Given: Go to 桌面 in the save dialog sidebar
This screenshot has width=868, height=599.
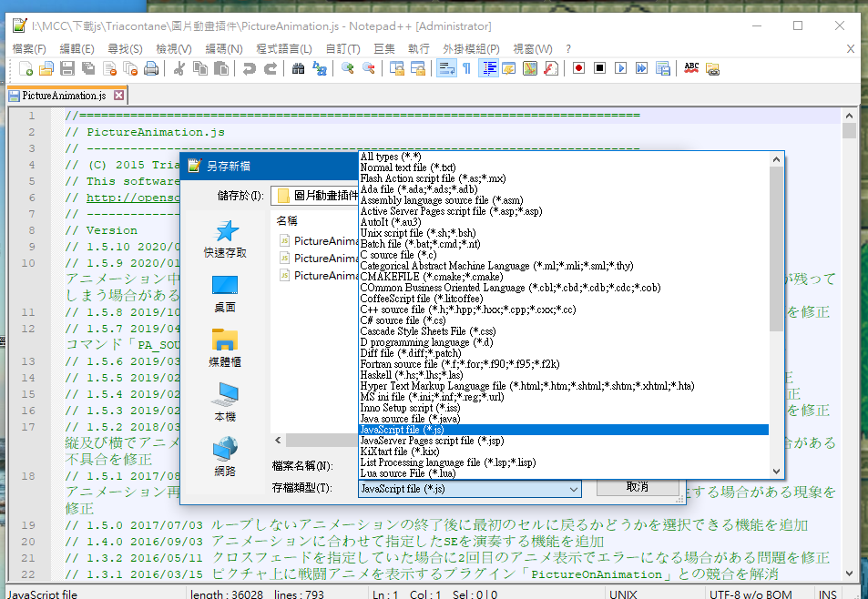Looking at the screenshot, I should coord(225,294).
